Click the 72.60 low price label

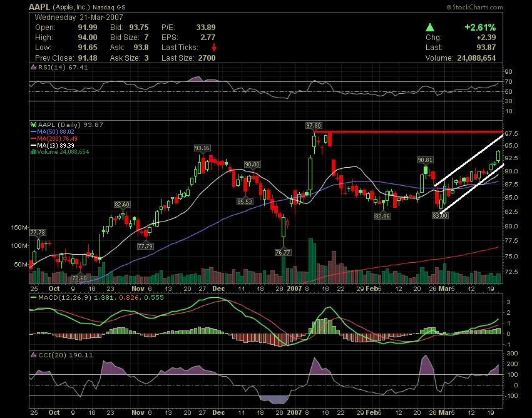[x=79, y=278]
